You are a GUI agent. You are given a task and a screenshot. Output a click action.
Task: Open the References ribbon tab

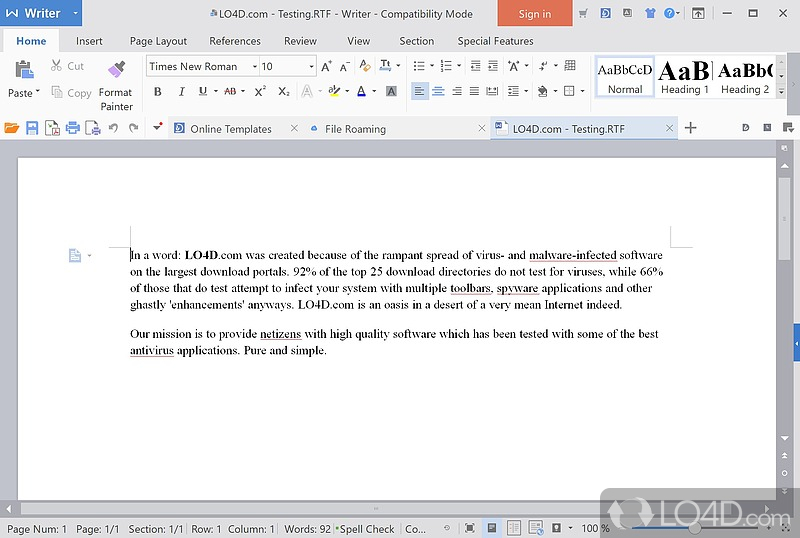[234, 41]
